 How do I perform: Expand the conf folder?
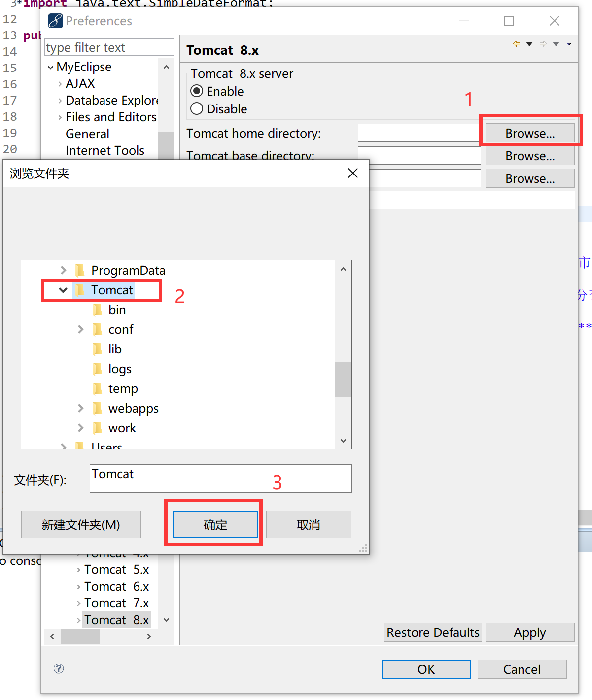80,329
